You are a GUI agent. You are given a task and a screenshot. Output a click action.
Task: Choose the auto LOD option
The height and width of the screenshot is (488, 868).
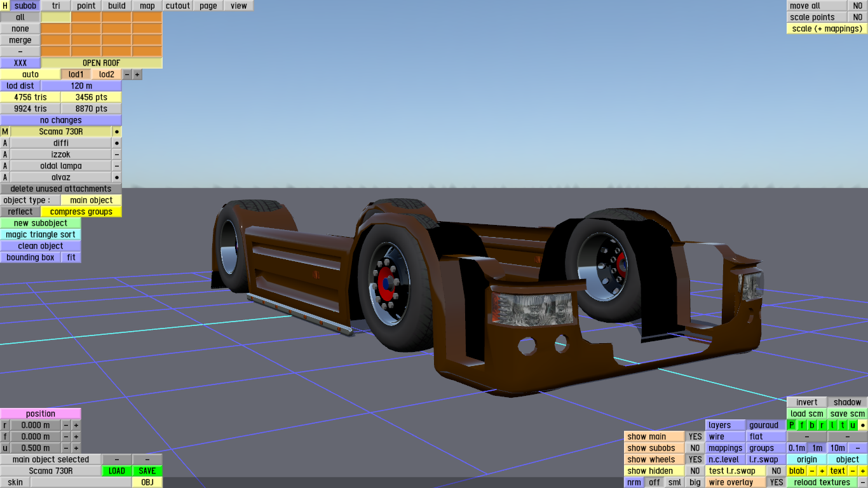point(31,74)
